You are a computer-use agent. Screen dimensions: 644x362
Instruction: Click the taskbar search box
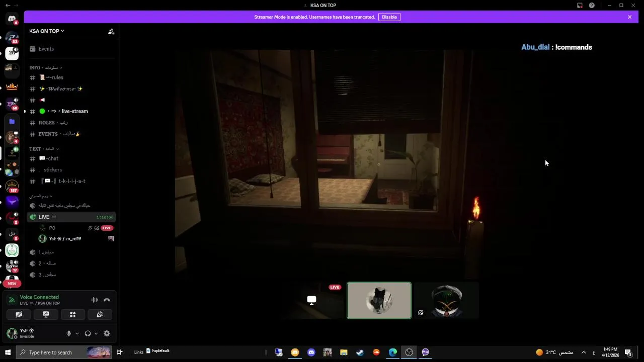coord(64,352)
